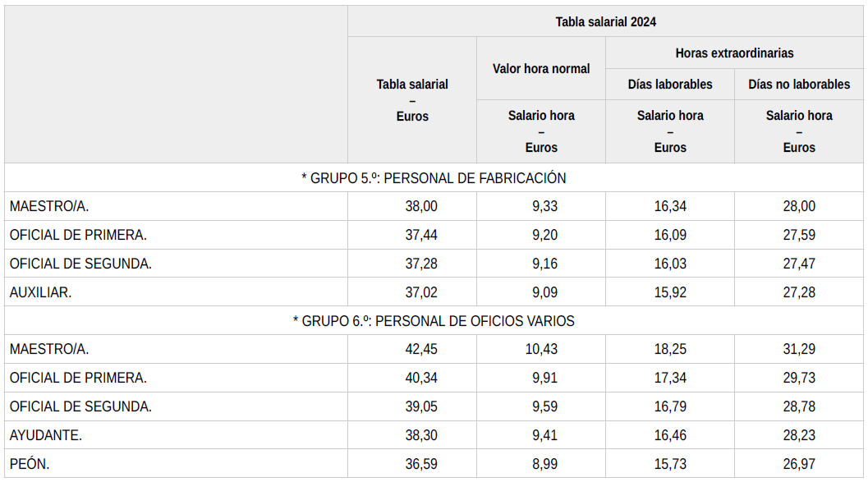
Task: Select the 16,46 overtime cell for AYUDANTE
Action: pyautogui.click(x=670, y=435)
